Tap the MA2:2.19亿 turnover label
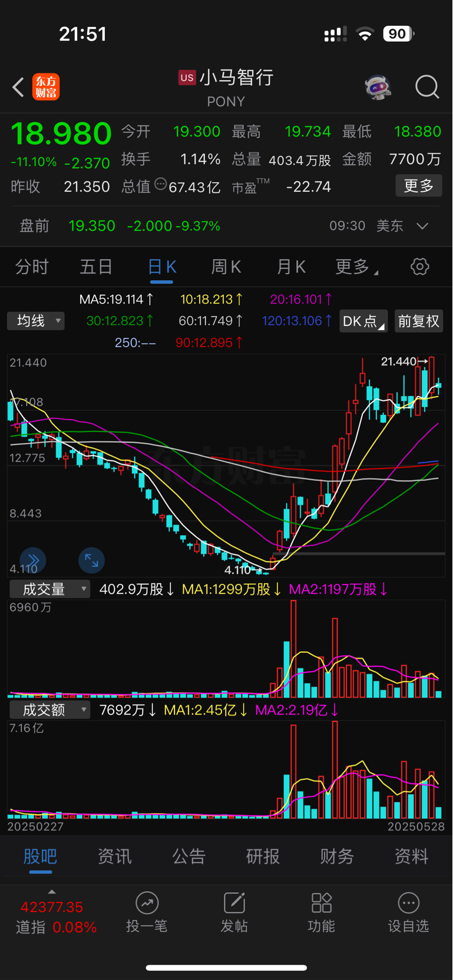Image resolution: width=453 pixels, height=980 pixels. click(296, 710)
